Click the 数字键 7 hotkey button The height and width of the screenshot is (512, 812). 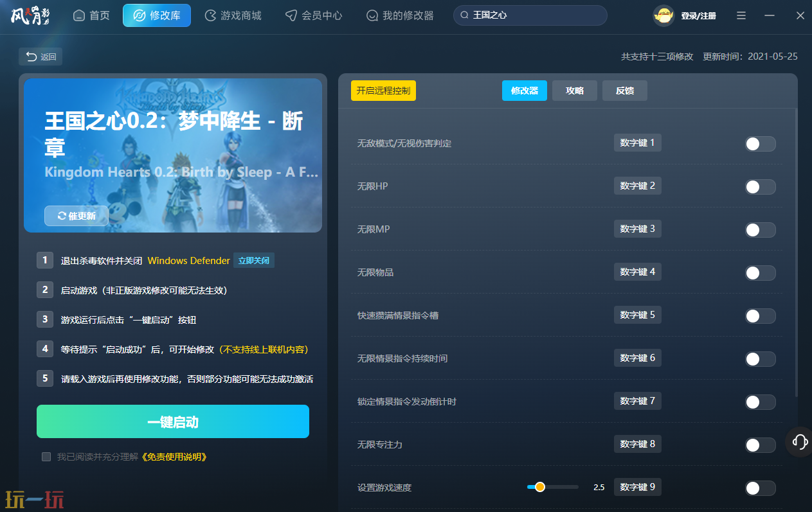click(638, 401)
